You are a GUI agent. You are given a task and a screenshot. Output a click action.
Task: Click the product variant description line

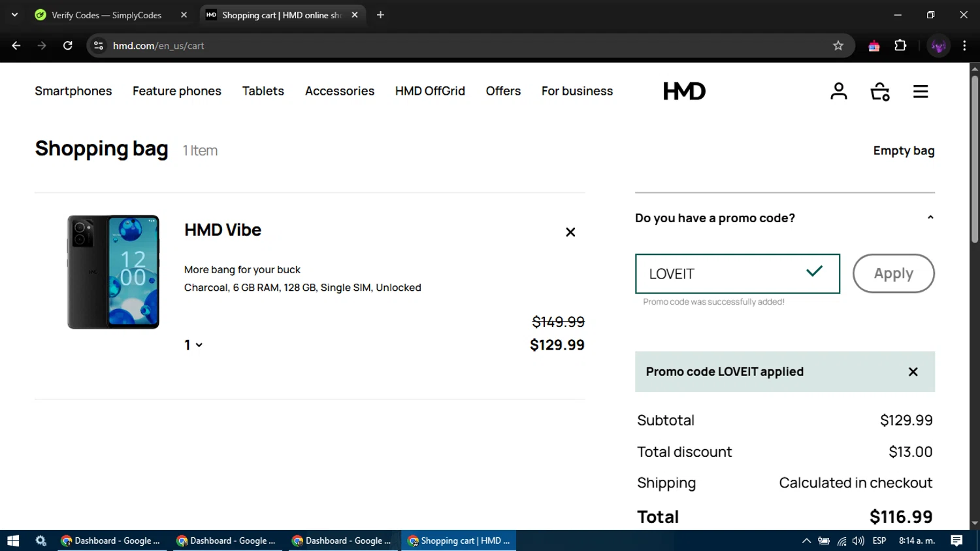click(x=302, y=288)
